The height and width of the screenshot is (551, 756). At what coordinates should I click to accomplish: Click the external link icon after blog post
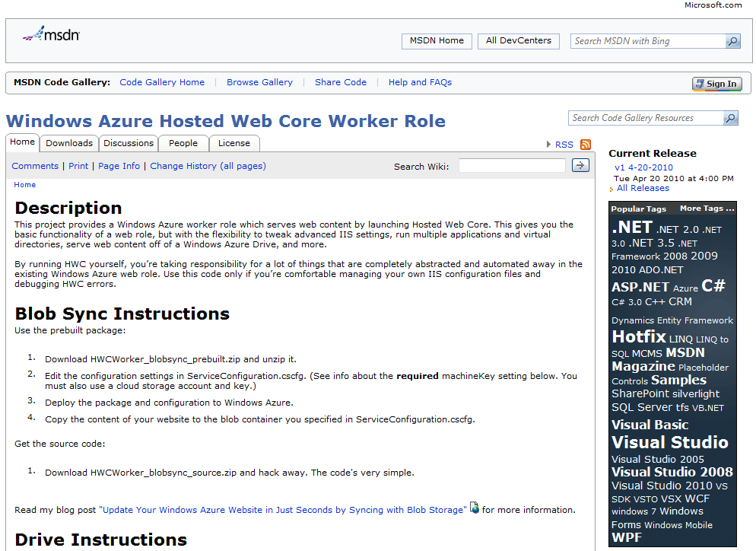[475, 508]
